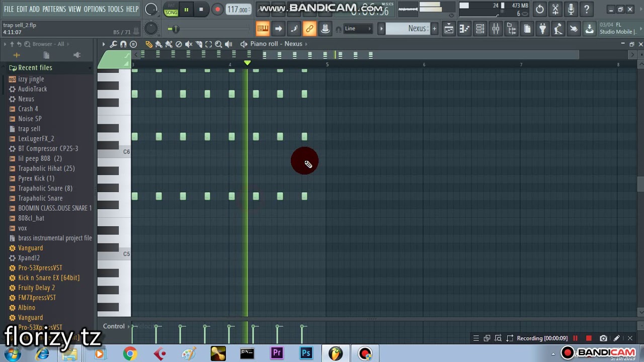The image size is (644, 362).
Task: Open the one-click audio recording microphone
Action: tap(571, 9)
